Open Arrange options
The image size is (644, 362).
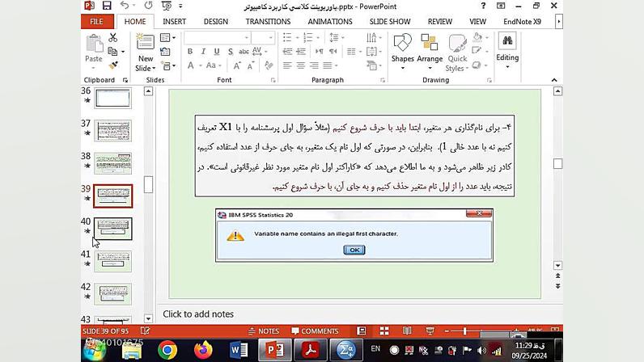[430, 53]
